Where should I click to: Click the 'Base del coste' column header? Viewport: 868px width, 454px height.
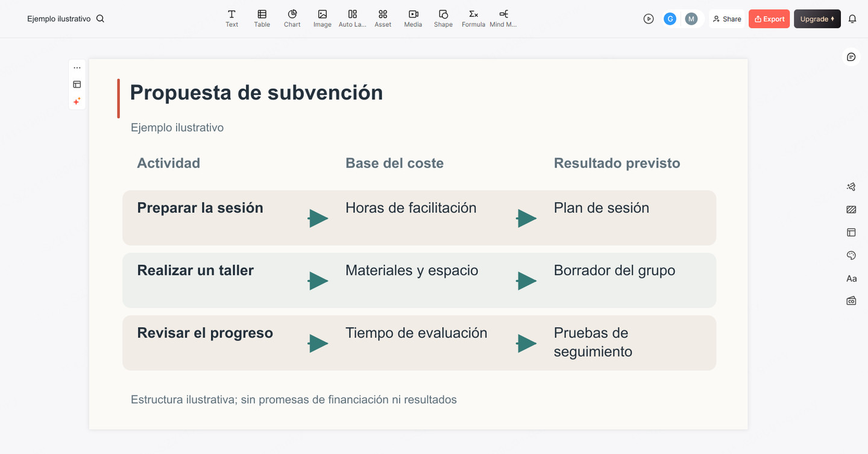[394, 163]
